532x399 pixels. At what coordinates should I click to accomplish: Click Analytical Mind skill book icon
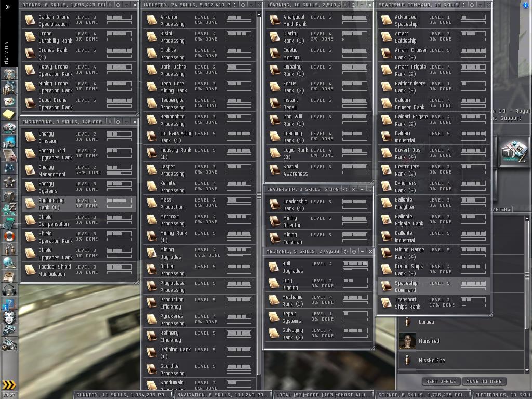[x=274, y=20]
